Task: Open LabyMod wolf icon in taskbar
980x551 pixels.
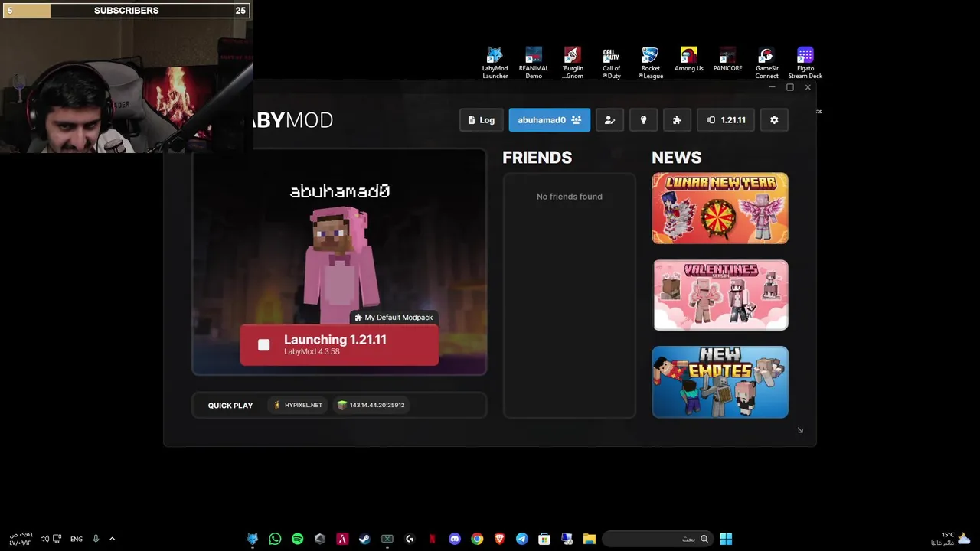Action: coord(253,539)
